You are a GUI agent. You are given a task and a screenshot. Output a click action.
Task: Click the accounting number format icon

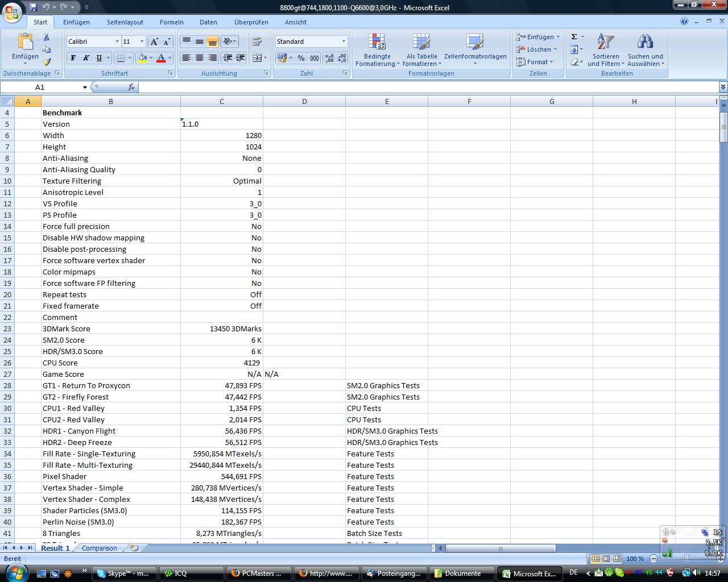coord(282,58)
